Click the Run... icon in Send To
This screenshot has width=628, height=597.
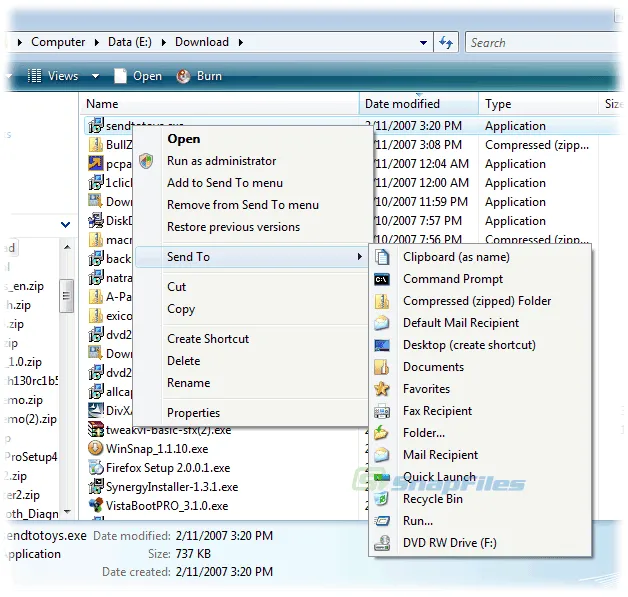[x=382, y=521]
